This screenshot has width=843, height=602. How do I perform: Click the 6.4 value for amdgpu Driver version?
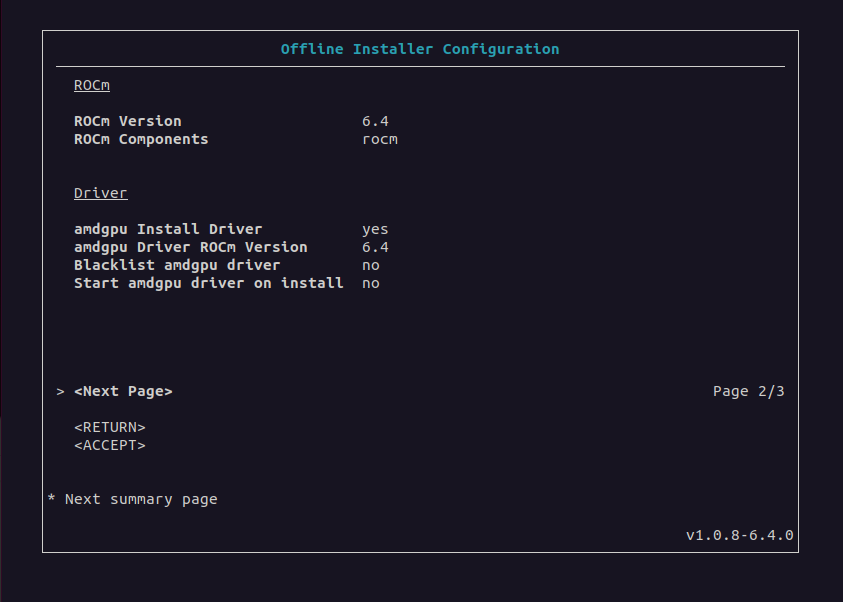(375, 247)
